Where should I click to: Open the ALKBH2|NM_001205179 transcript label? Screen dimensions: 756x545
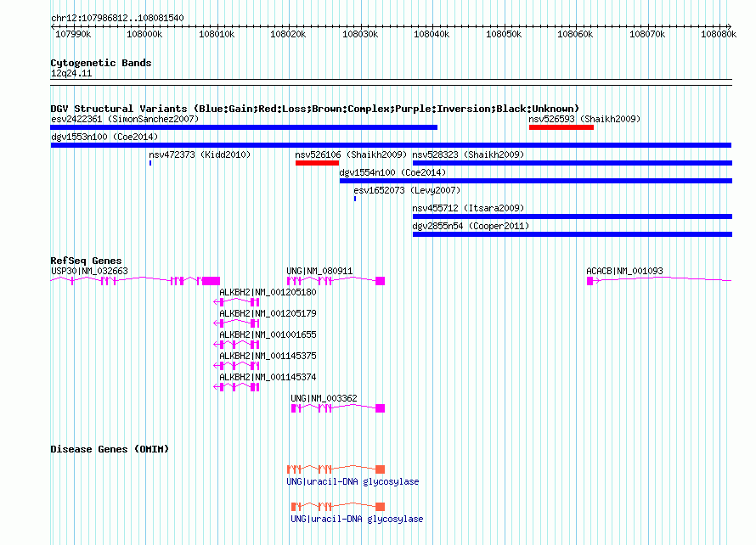[x=268, y=314]
